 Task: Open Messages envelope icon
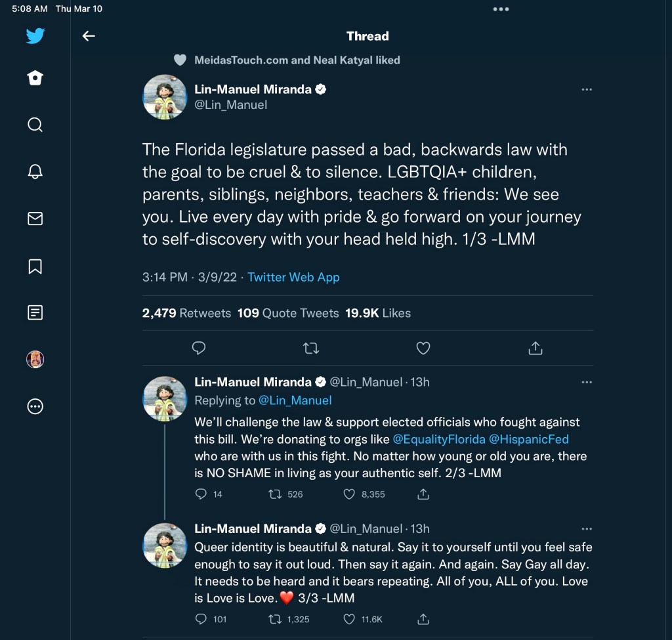35,219
